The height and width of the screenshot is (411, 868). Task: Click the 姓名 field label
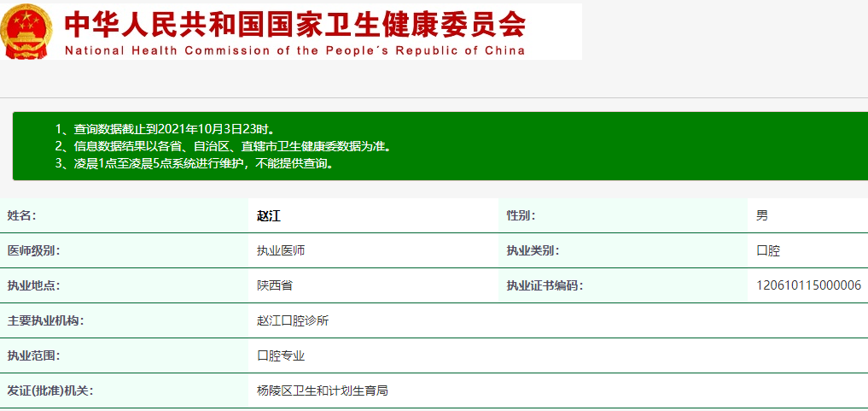pyautogui.click(x=22, y=215)
